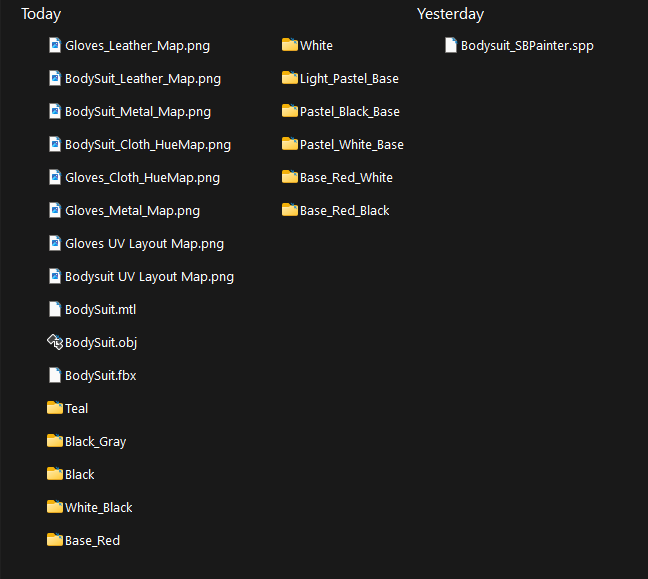The height and width of the screenshot is (579, 648).
Task: Select Gloves UV Layout Map.png
Action: click(x=136, y=243)
